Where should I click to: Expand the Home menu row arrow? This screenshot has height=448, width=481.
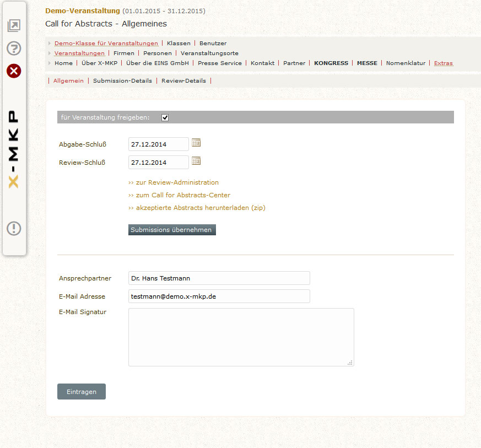(50, 63)
